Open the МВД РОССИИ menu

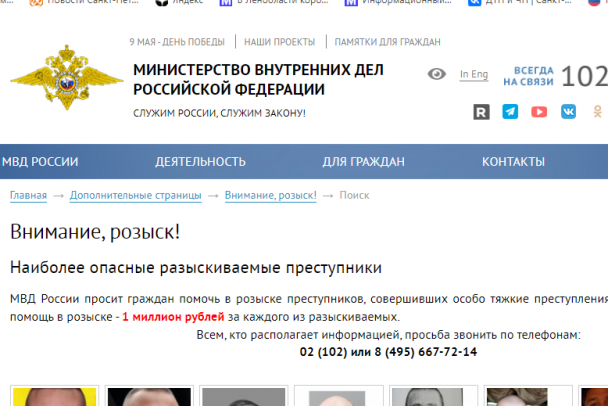[x=40, y=162]
